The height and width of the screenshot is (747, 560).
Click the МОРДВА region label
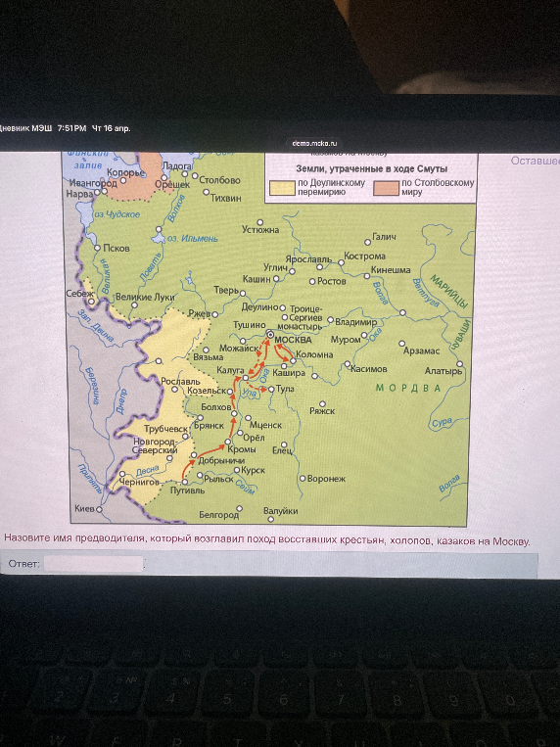point(409,388)
